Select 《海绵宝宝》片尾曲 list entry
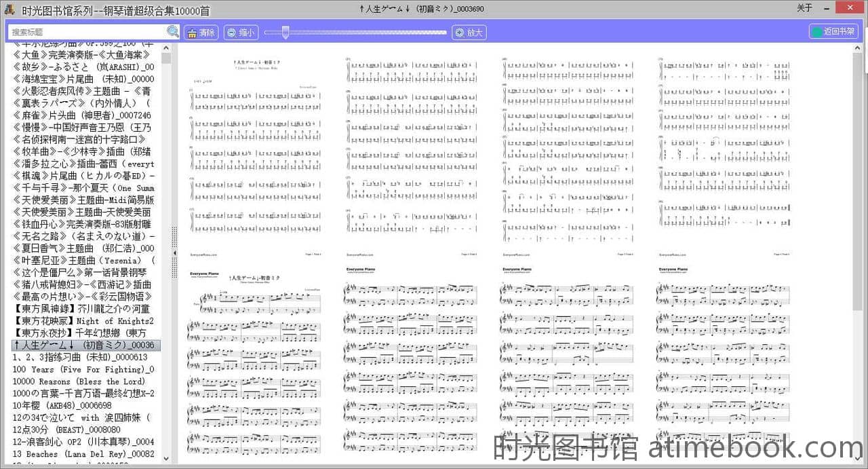Viewport: 868px width, 469px height. (x=83, y=79)
